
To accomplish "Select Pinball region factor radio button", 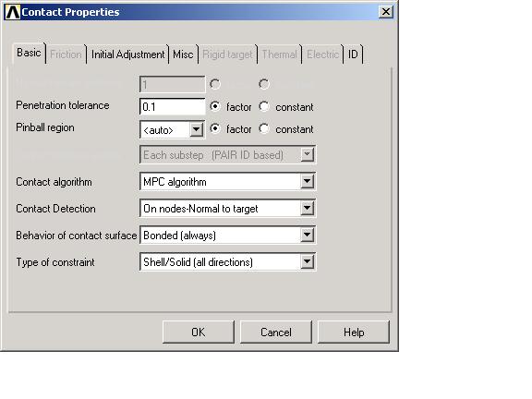I will click(215, 129).
